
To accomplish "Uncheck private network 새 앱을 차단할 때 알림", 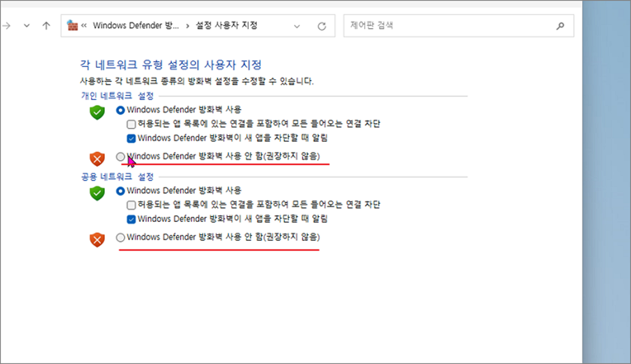I will [x=131, y=138].
